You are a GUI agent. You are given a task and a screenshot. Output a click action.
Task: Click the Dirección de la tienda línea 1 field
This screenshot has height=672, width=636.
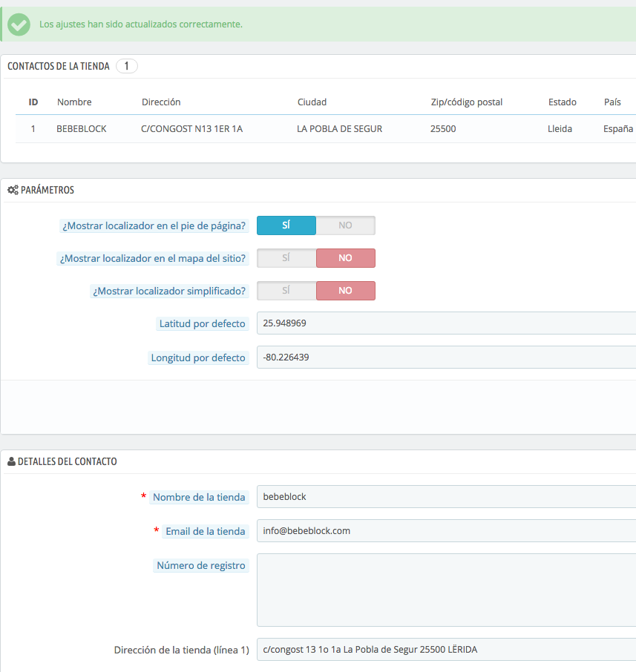pos(447,650)
